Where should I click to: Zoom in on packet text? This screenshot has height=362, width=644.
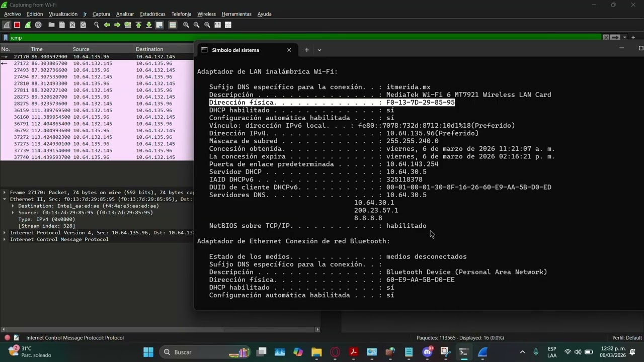186,25
